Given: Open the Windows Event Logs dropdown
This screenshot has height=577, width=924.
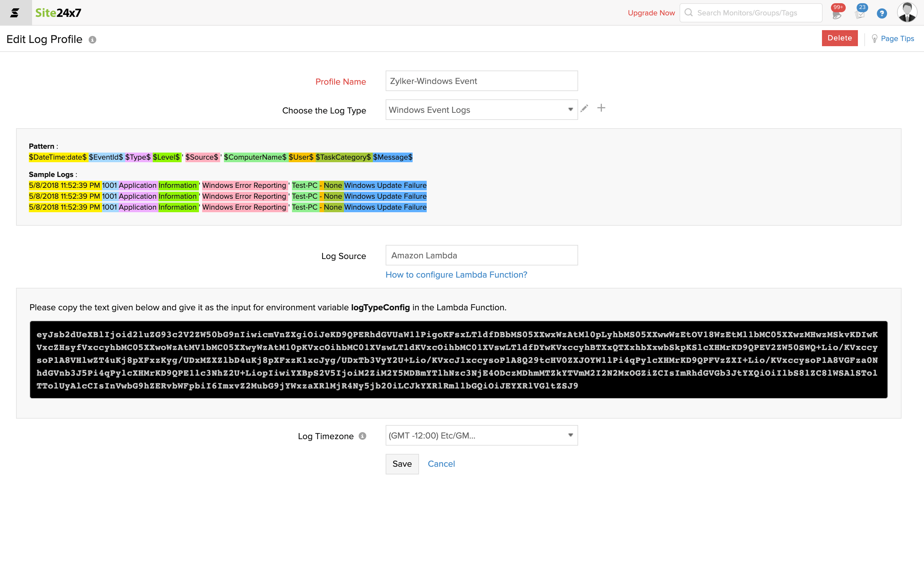Looking at the screenshot, I should click(x=481, y=110).
